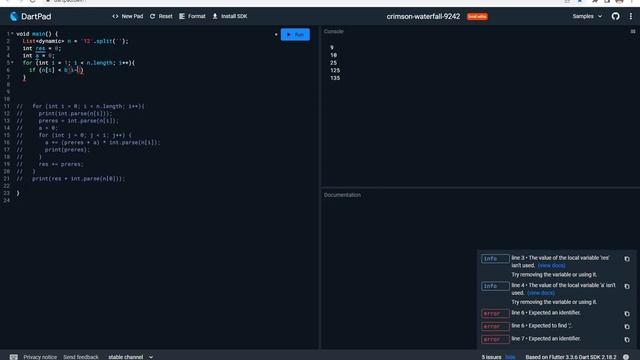Open Privacy notice link
This screenshot has width=640, height=360.
[x=40, y=357]
